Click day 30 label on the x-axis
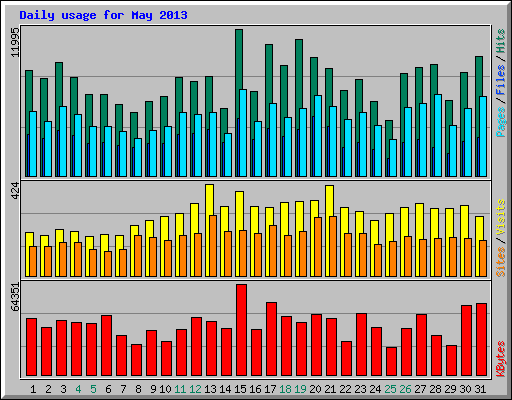512x400 pixels. 465,389
